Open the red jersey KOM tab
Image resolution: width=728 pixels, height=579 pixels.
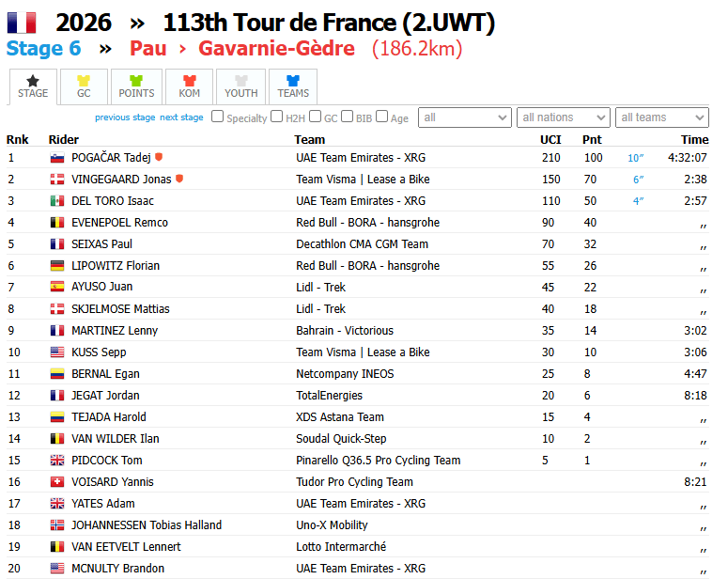[x=190, y=86]
